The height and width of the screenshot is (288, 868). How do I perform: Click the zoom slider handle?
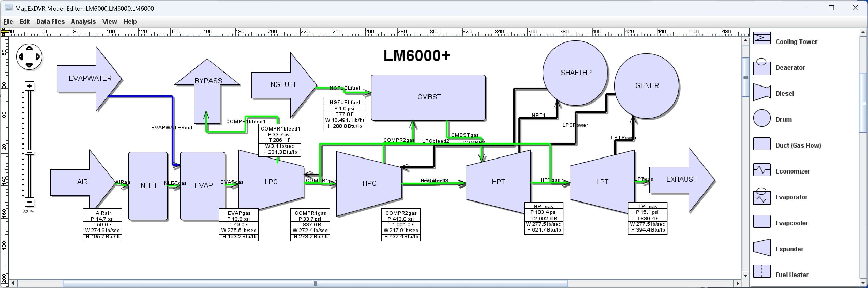30,153
